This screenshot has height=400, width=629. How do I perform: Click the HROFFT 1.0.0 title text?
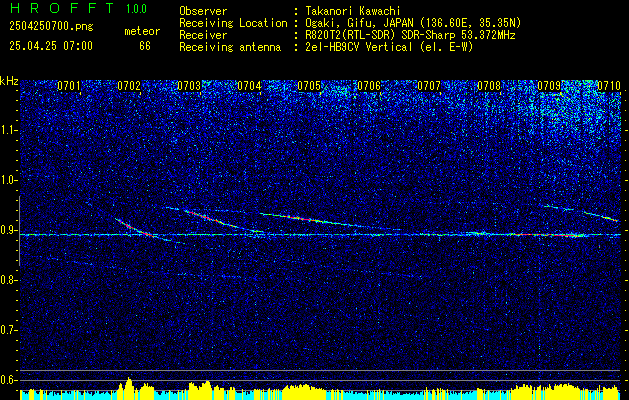tap(79, 8)
